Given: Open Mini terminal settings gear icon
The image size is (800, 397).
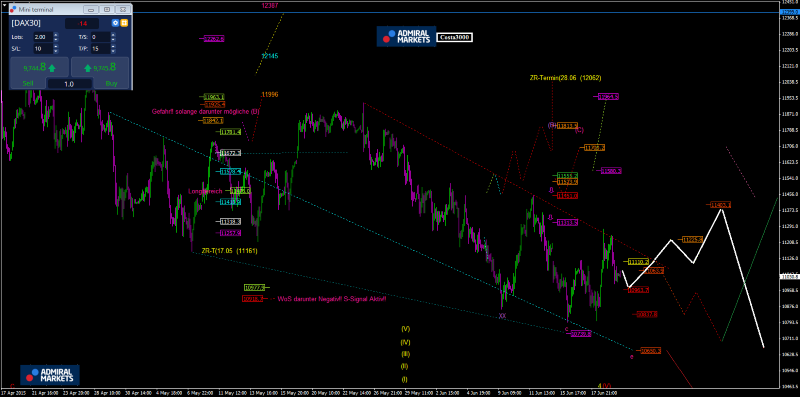Looking at the screenshot, I should (115, 23).
